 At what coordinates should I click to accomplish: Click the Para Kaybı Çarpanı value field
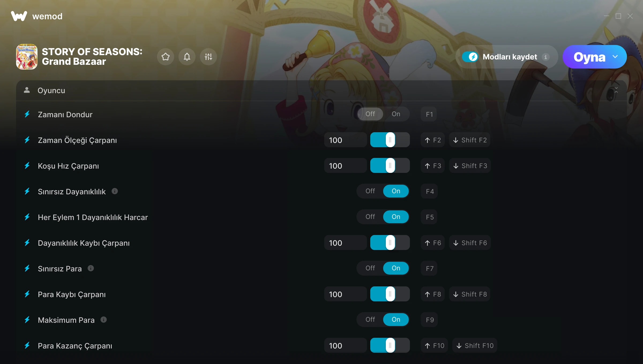pyautogui.click(x=346, y=294)
